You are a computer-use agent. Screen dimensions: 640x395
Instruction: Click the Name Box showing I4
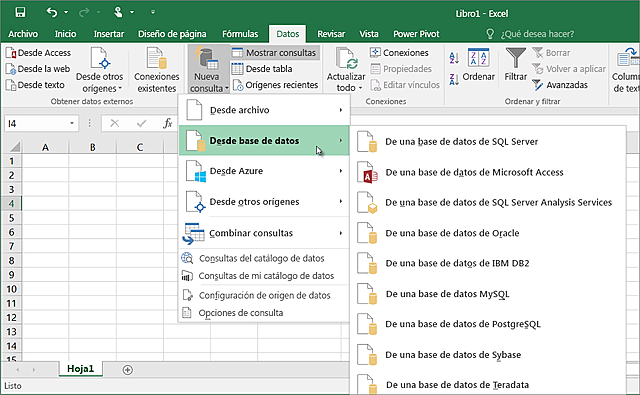36,123
